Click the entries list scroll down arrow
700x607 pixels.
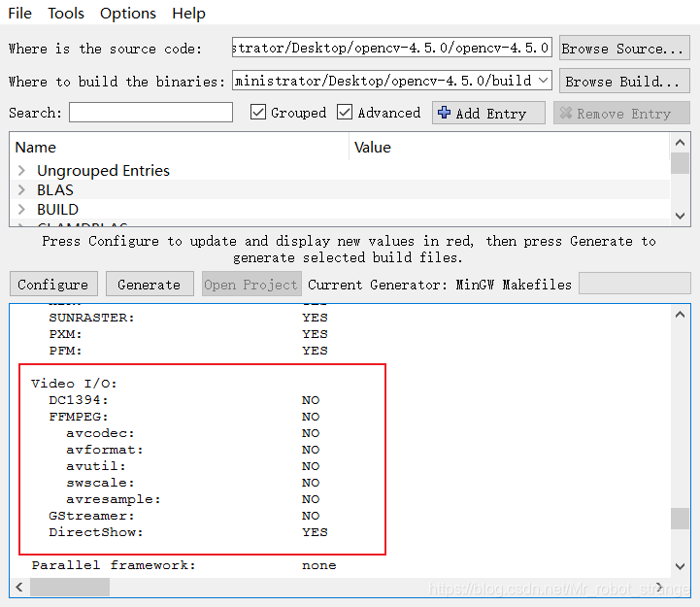tap(680, 216)
